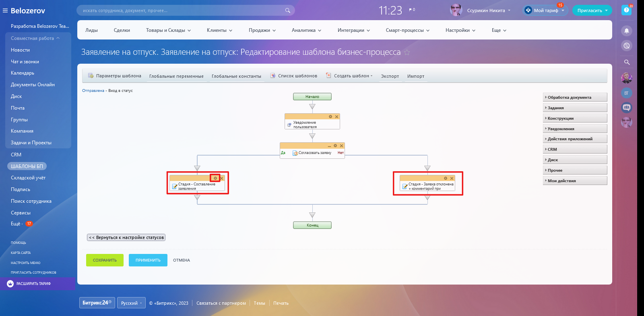Open settings gear of Стадия - Составление заявления
This screenshot has width=644, height=316.
(215, 178)
